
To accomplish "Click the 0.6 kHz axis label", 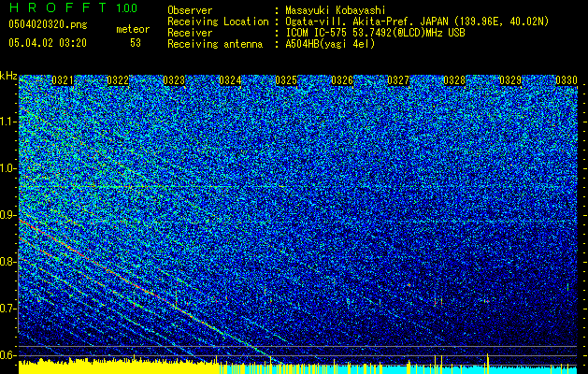I will (8, 355).
